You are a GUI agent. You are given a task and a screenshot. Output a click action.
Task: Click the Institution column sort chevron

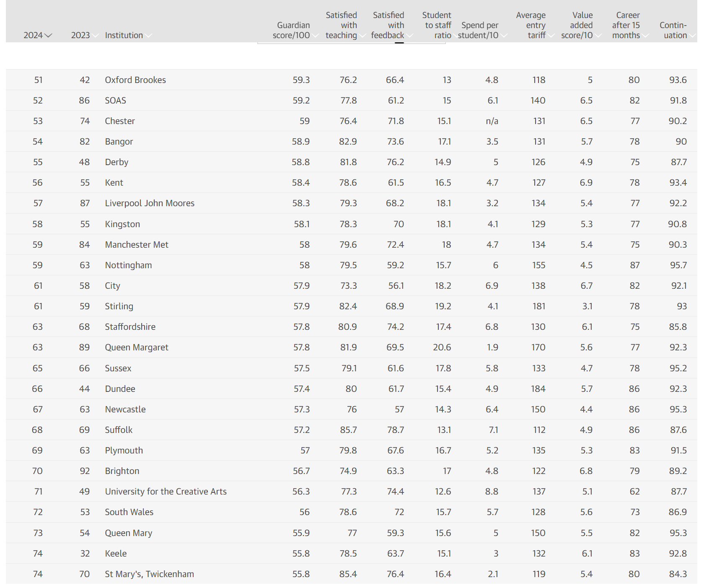coord(148,36)
